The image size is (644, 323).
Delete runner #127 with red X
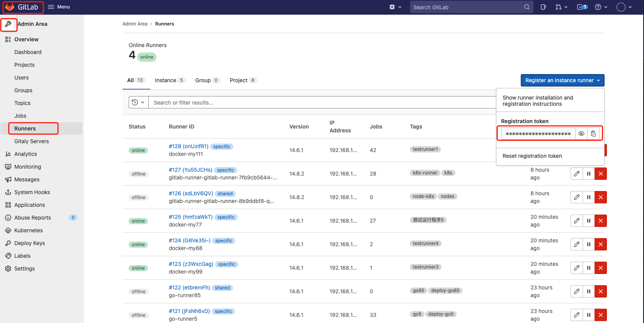tap(601, 174)
